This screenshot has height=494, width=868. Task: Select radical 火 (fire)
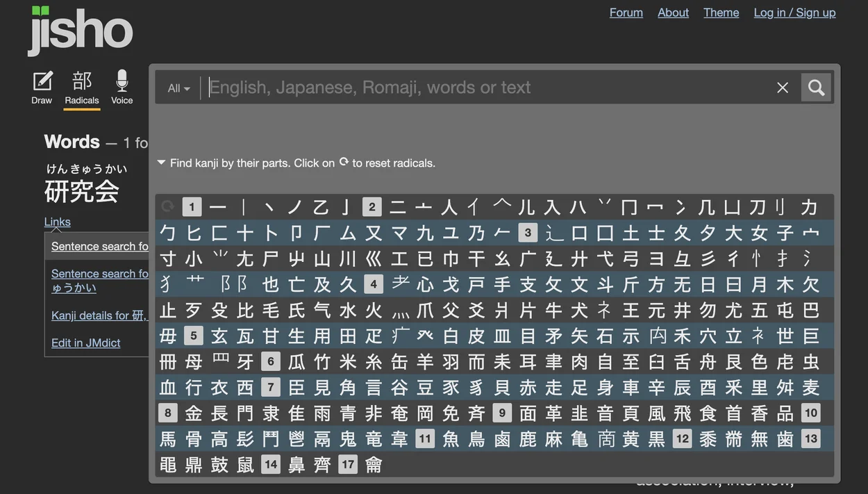point(373,310)
